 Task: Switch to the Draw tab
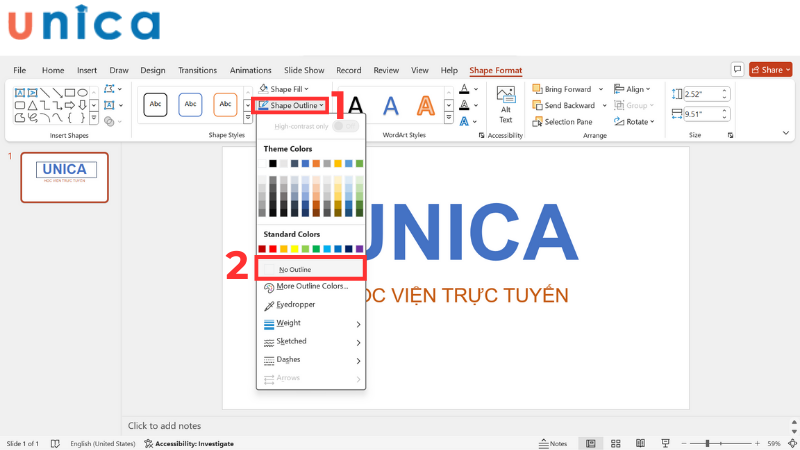(119, 70)
